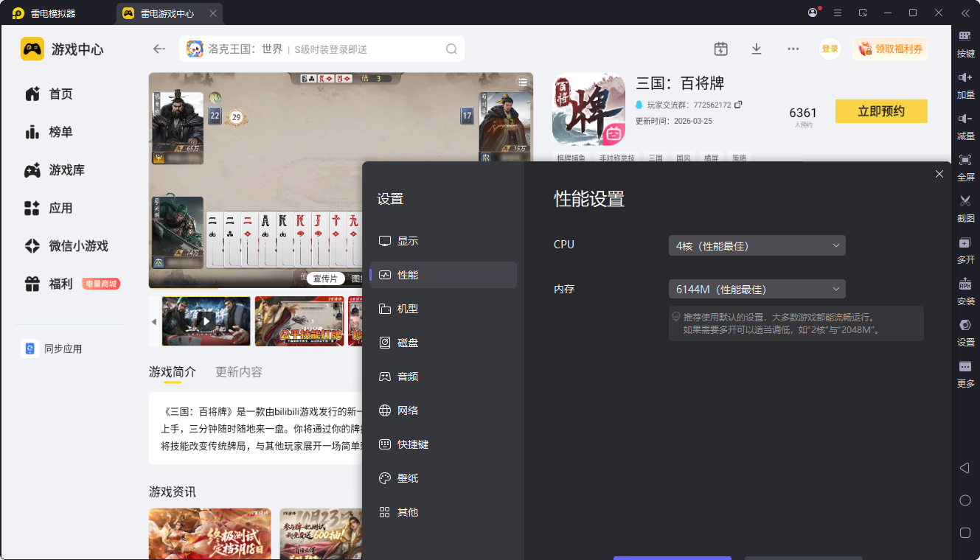980x560 pixels.
Task: Open the key mapping (按键) tool
Action: point(965,36)
